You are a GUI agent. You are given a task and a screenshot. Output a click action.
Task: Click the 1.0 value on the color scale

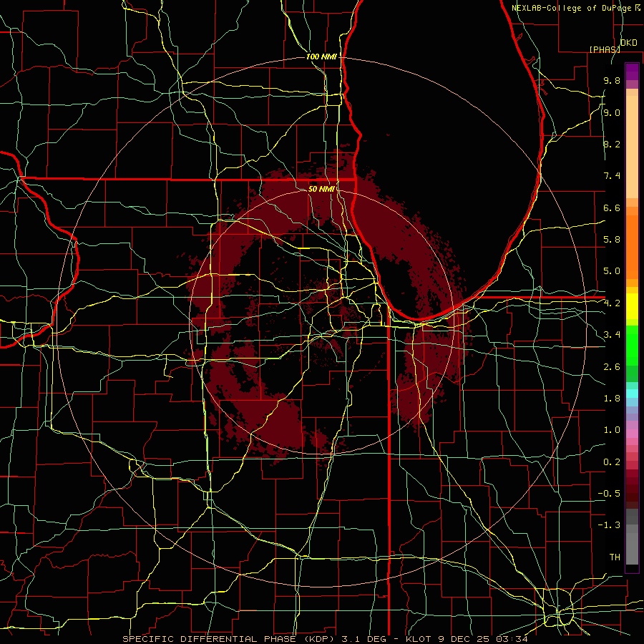(612, 430)
